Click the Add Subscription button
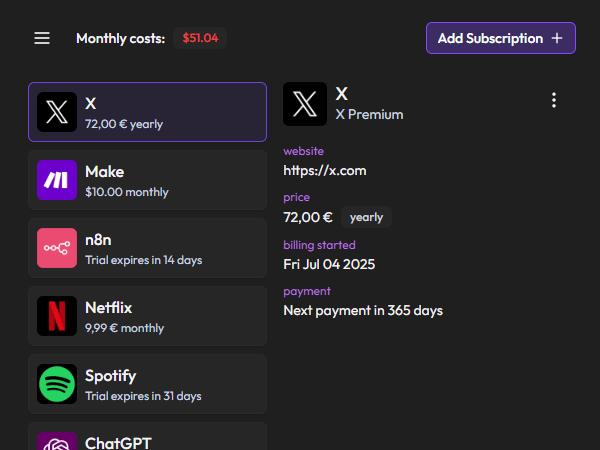The height and width of the screenshot is (450, 600). pos(490,38)
